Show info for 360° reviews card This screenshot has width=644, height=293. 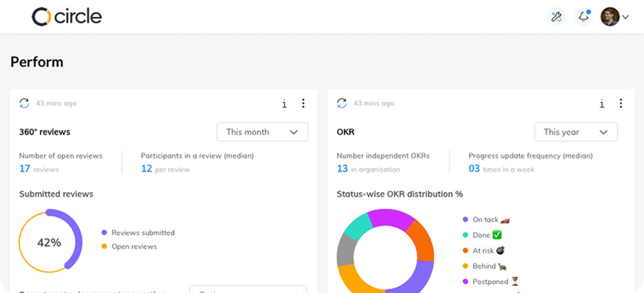tap(284, 103)
